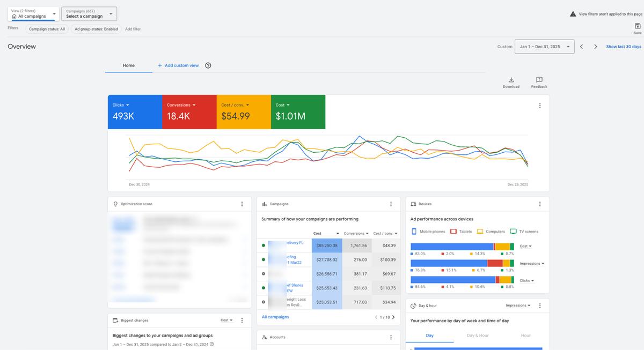This screenshot has height=350, width=644.
Task: Open Devices Clicks row dropdown
Action: 527,280
